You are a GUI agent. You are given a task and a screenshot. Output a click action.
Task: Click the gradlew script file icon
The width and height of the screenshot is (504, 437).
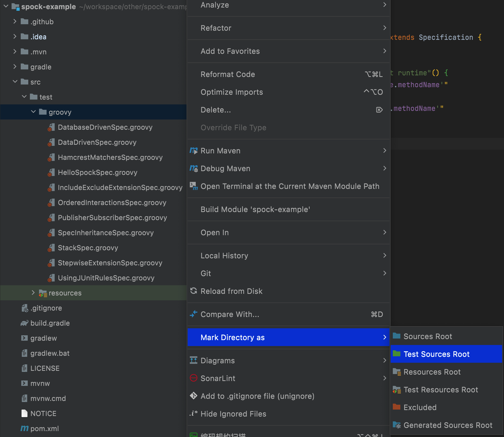[x=24, y=338]
